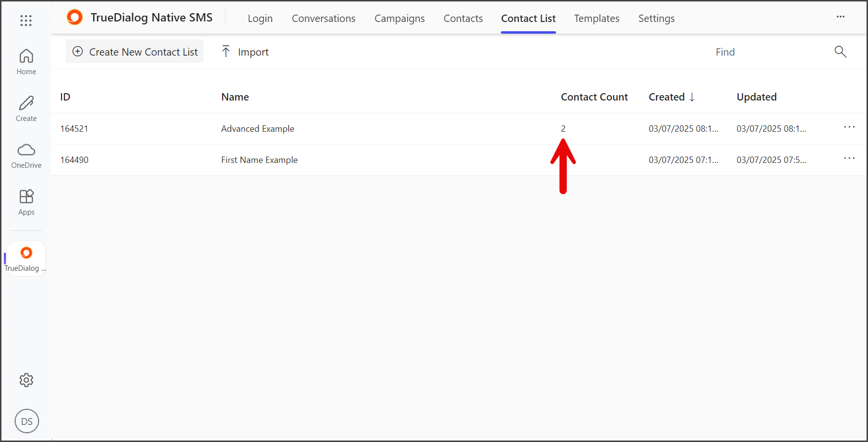Screen dimensions: 868x442
Task: Open Create in the sidebar
Action: click(x=26, y=109)
